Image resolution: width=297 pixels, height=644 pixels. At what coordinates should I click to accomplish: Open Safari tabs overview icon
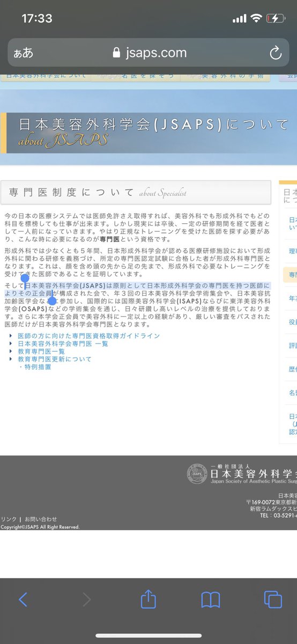pos(273,599)
